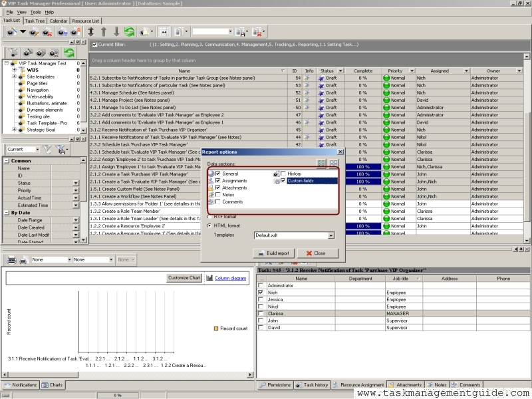Click the Delete Task red-X icon

tap(47, 32)
